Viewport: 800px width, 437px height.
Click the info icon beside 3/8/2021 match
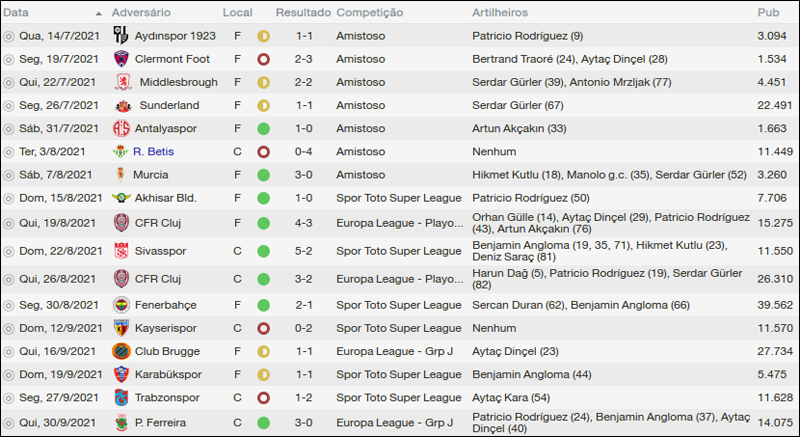coord(9,152)
